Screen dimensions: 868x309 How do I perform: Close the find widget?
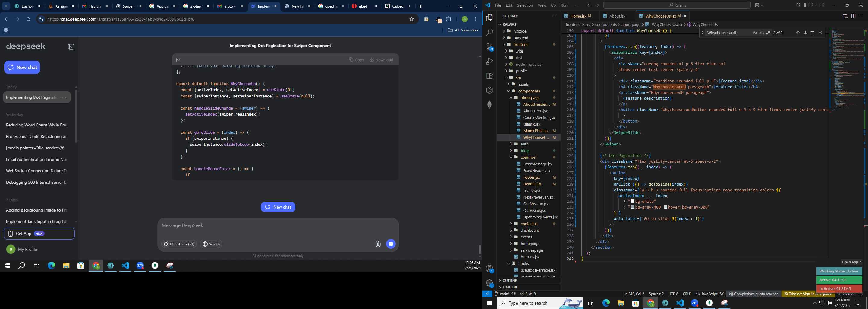coord(820,33)
